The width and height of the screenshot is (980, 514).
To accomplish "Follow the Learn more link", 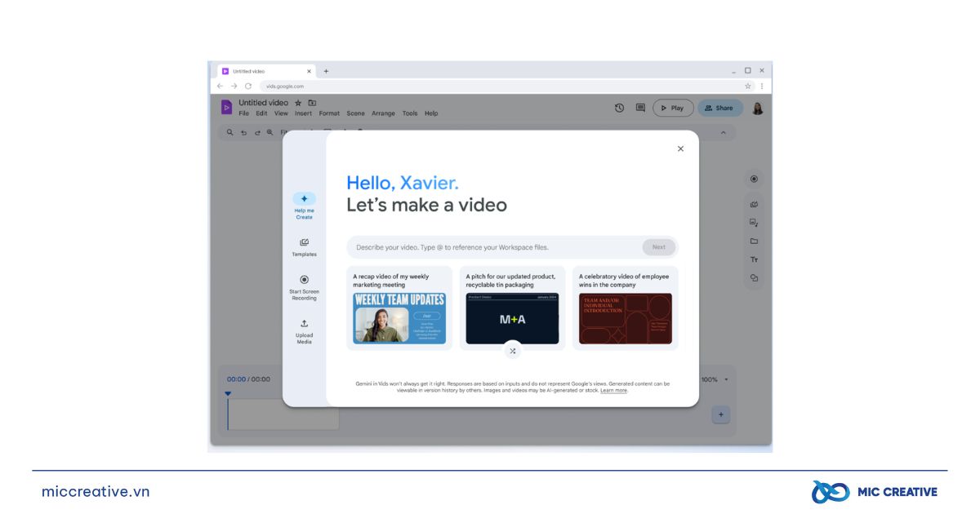I will point(614,391).
